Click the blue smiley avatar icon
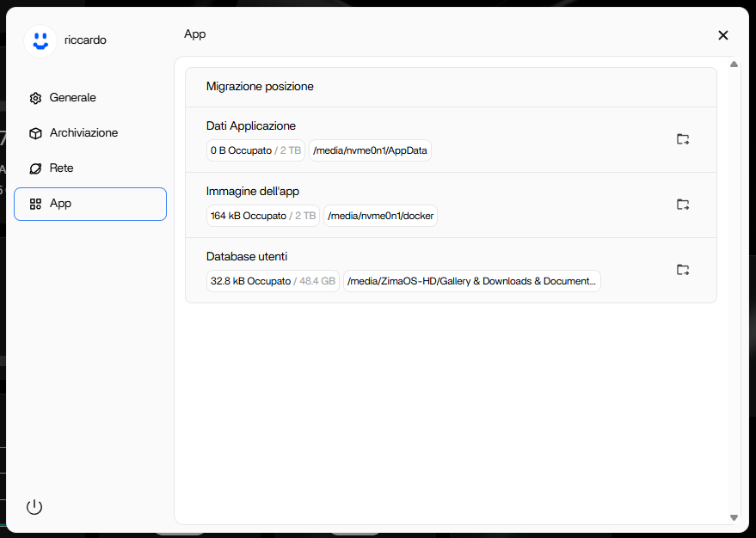 pos(40,40)
